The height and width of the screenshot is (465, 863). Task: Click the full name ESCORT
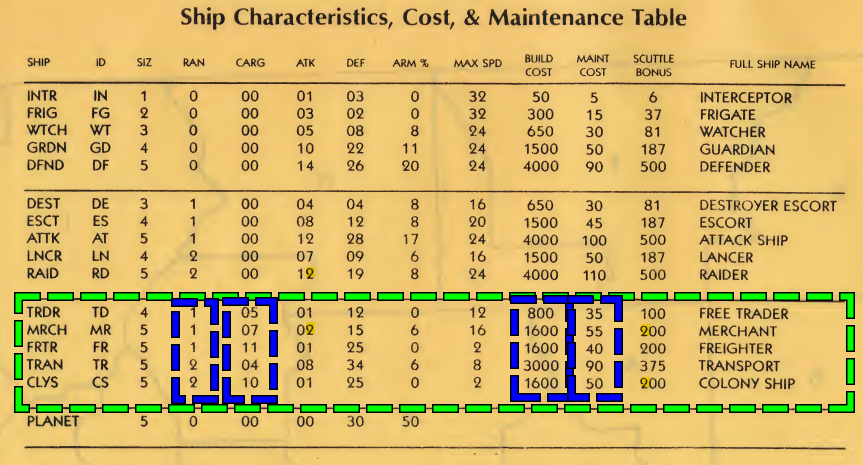coord(725,223)
